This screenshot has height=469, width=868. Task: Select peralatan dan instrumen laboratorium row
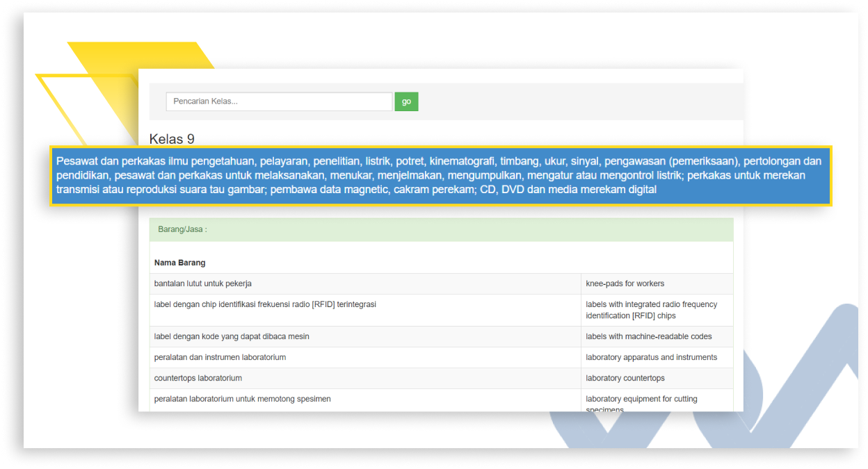click(220, 357)
